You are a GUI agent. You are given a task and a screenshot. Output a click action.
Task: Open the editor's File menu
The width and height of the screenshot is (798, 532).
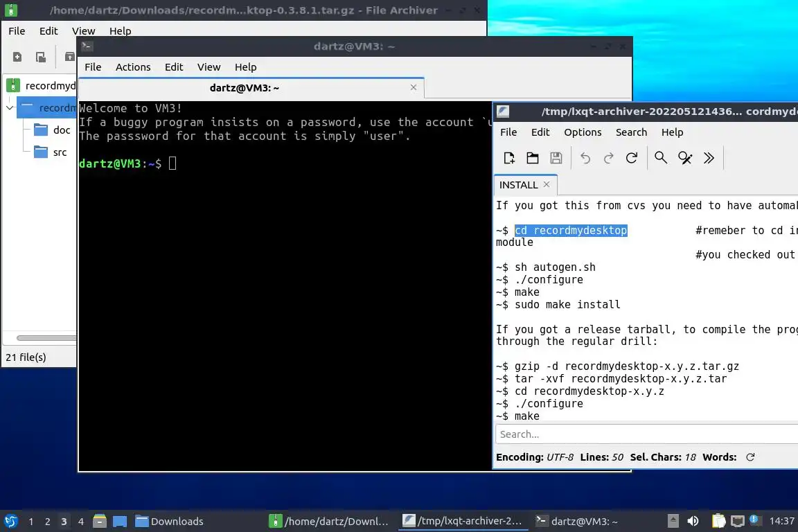508,132
